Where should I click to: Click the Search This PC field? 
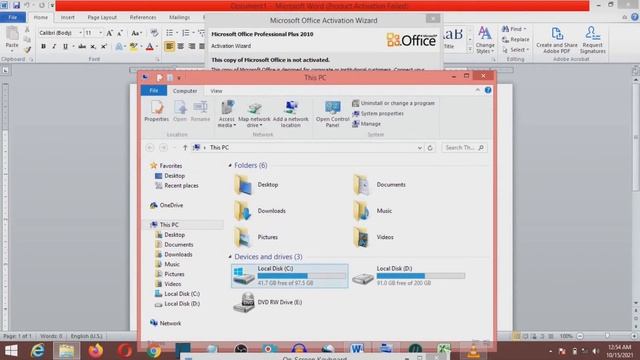(464, 148)
